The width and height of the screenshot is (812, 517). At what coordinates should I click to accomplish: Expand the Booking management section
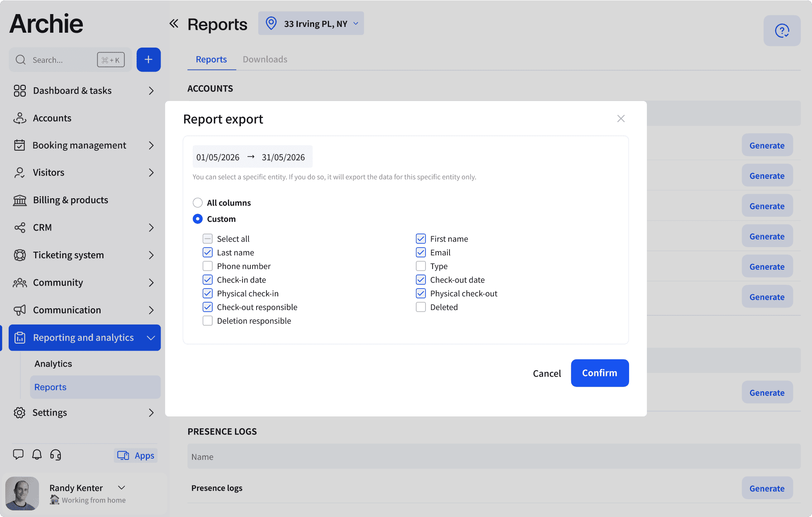coord(151,145)
